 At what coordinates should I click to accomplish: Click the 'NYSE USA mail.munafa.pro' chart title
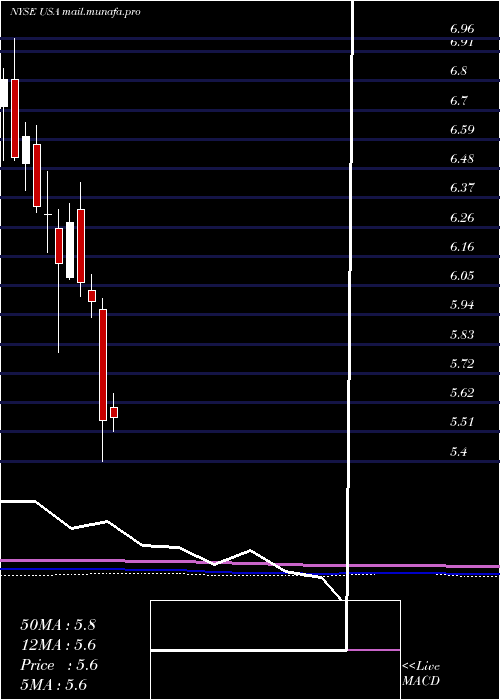pyautogui.click(x=75, y=12)
